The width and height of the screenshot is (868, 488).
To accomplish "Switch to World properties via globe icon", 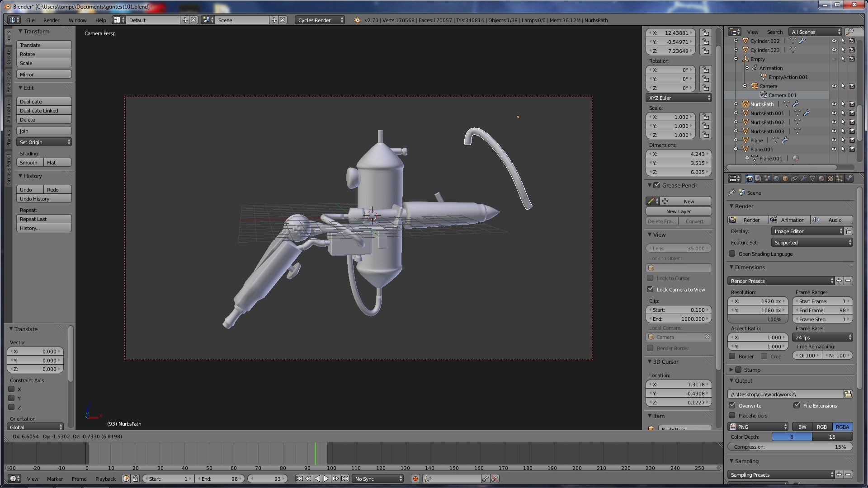I will tap(776, 178).
